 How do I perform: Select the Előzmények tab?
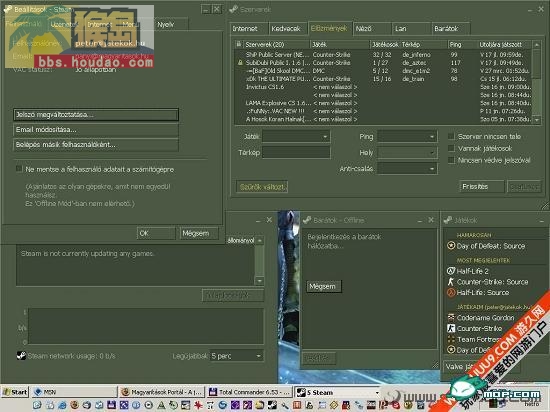[x=330, y=28]
